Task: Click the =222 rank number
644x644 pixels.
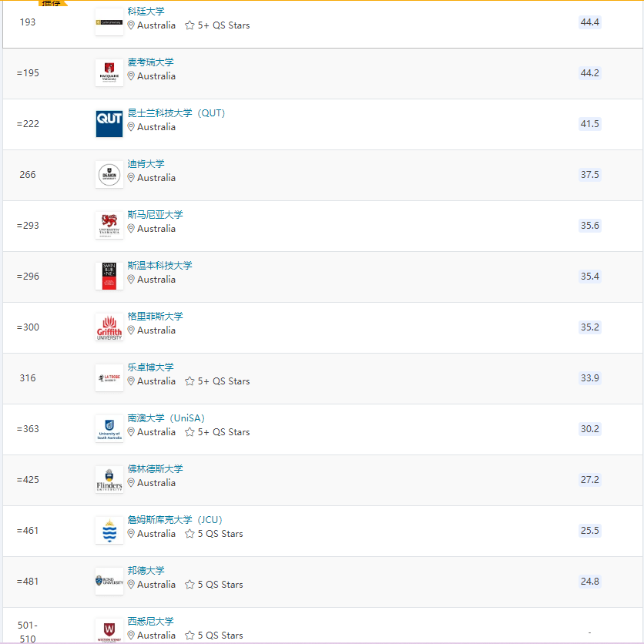Action: (x=28, y=123)
